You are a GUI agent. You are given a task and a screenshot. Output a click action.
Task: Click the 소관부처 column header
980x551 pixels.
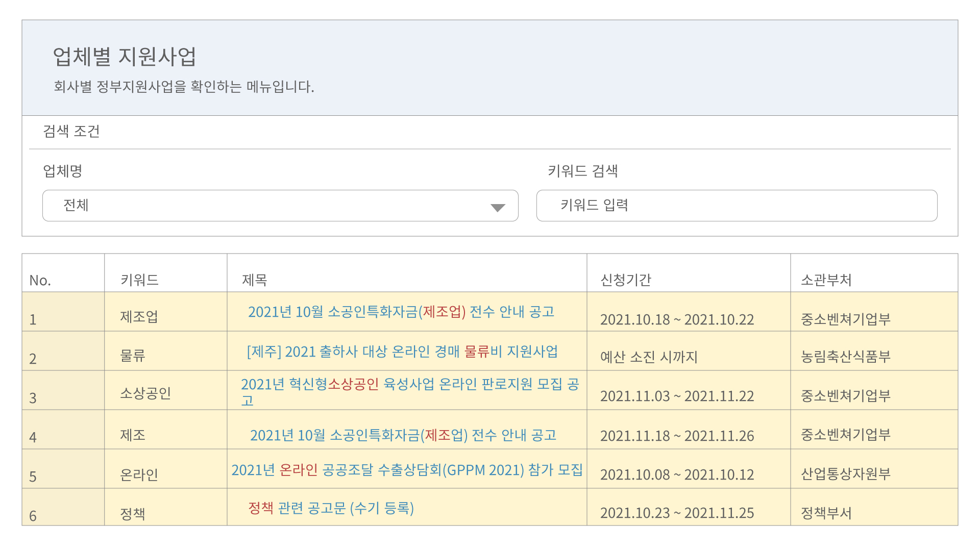[826, 280]
